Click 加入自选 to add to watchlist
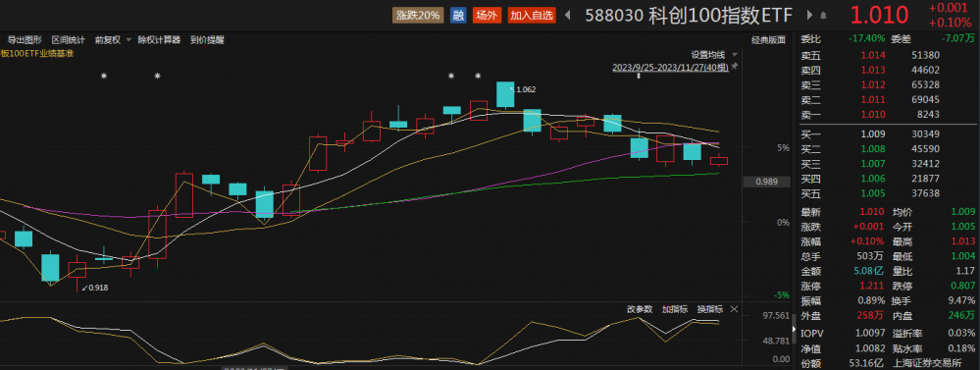The height and width of the screenshot is (370, 980). pos(532,15)
